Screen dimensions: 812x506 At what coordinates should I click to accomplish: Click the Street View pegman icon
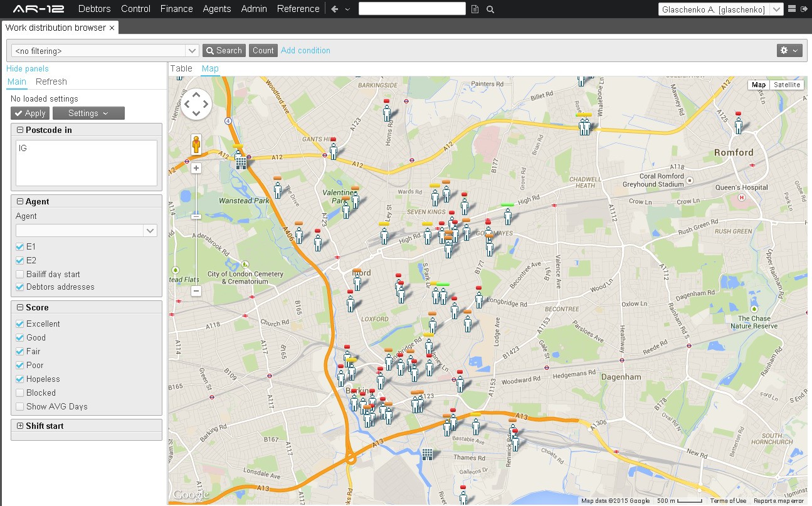point(196,145)
